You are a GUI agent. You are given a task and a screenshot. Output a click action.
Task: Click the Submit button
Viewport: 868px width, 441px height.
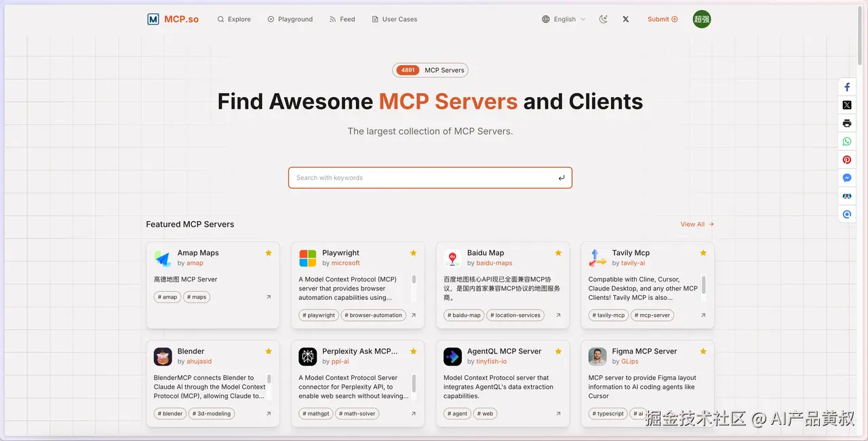point(663,19)
